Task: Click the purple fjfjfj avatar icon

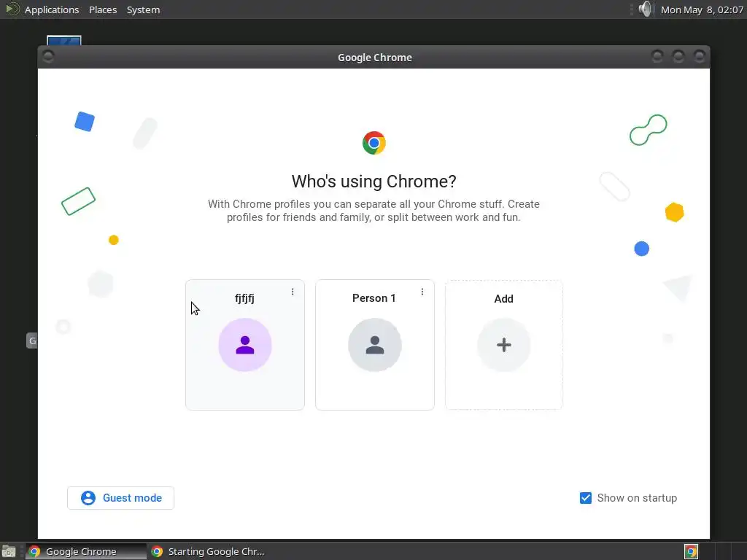Action: click(x=245, y=345)
